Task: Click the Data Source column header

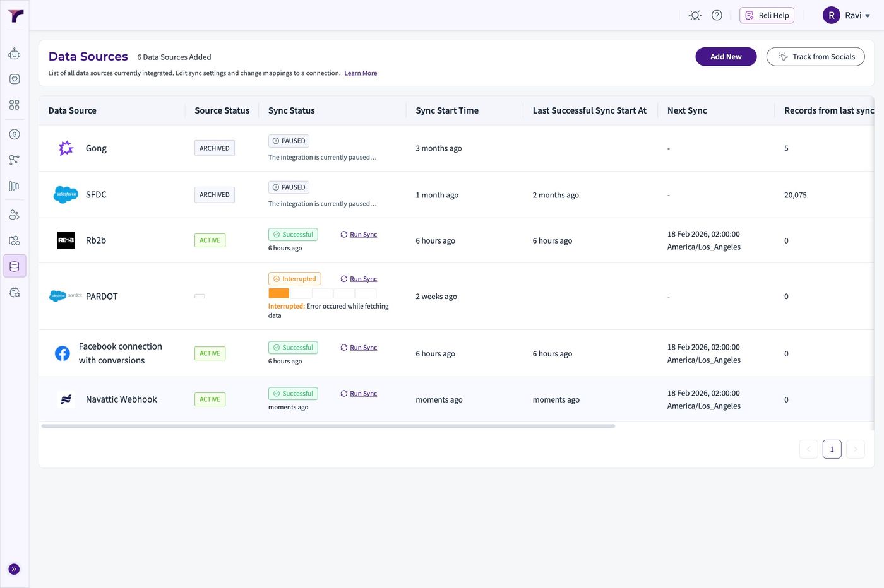Action: click(x=73, y=110)
